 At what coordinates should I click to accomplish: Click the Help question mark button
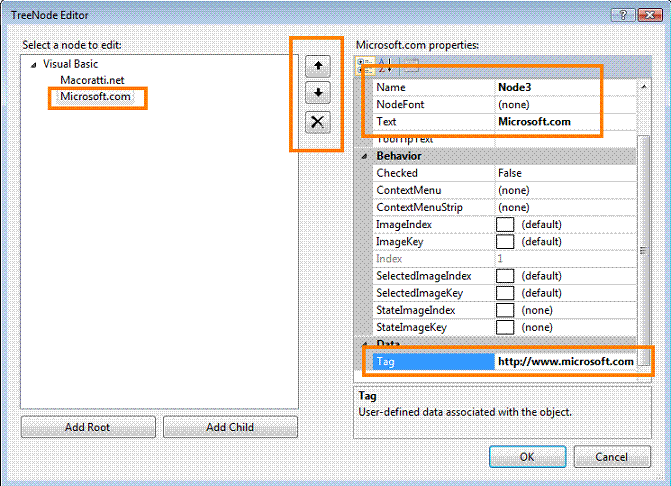pyautogui.click(x=623, y=15)
